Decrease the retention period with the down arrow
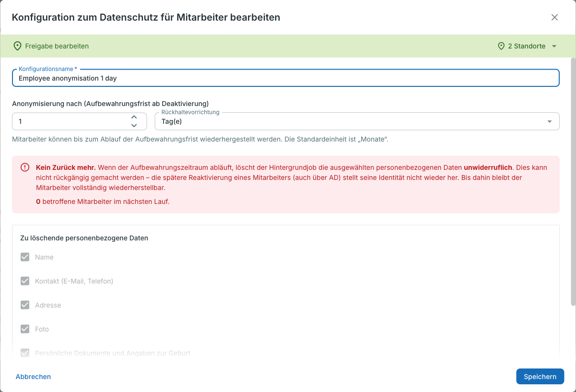This screenshot has height=392, width=576. click(x=134, y=125)
